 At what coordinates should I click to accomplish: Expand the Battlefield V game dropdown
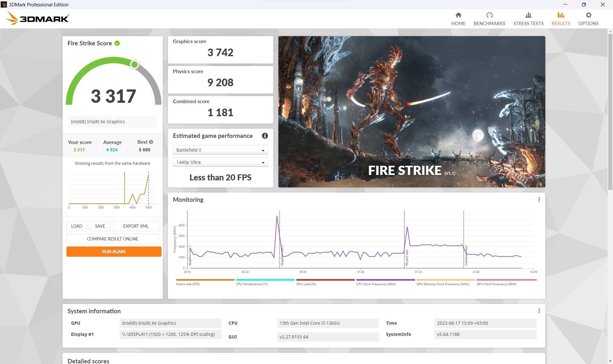[262, 150]
